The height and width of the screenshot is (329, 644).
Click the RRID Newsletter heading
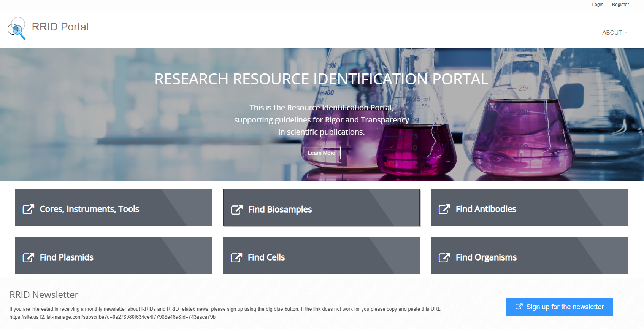[x=44, y=295]
